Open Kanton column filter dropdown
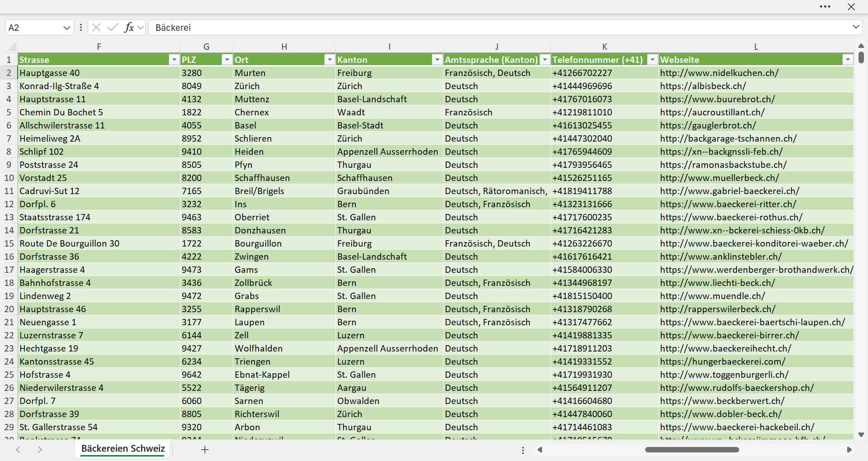 pyautogui.click(x=437, y=60)
